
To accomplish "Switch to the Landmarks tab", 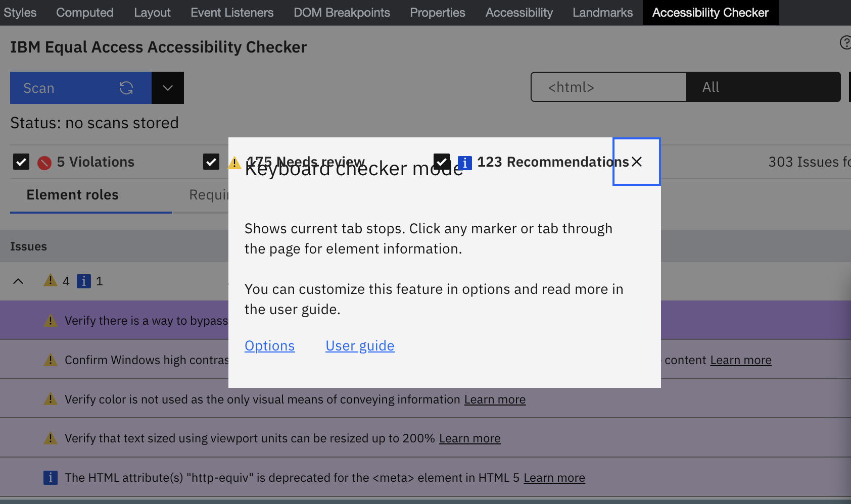I will point(602,12).
